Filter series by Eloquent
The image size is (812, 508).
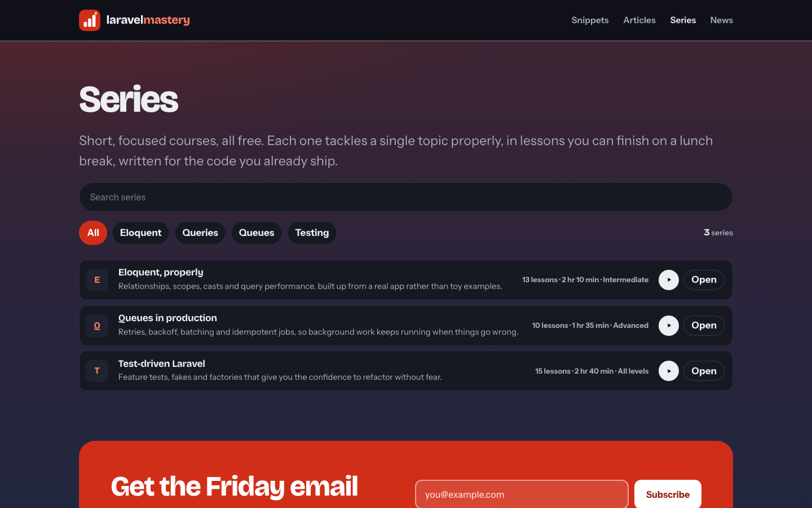point(140,233)
